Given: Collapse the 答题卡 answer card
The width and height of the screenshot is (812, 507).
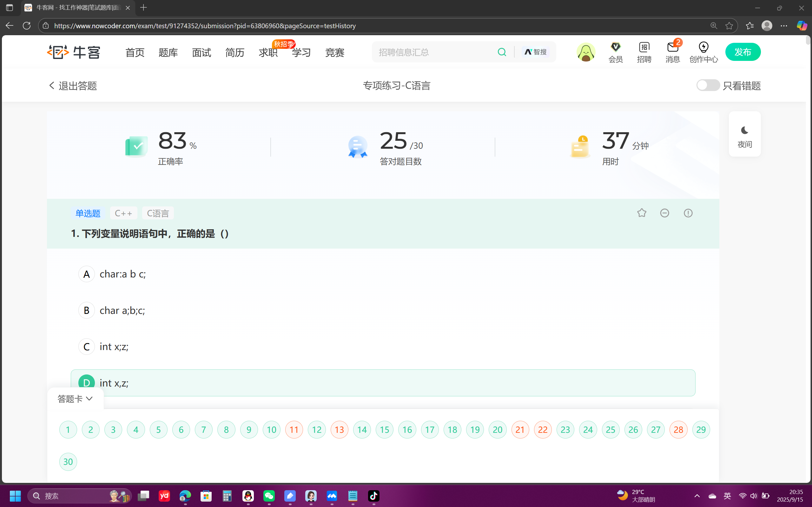Looking at the screenshot, I should click(x=75, y=399).
